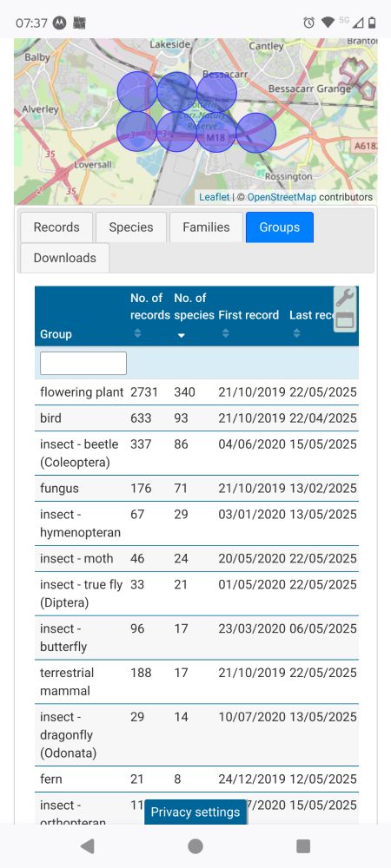The height and width of the screenshot is (868, 391).
Task: Select the fern group row
Action: coord(196,779)
